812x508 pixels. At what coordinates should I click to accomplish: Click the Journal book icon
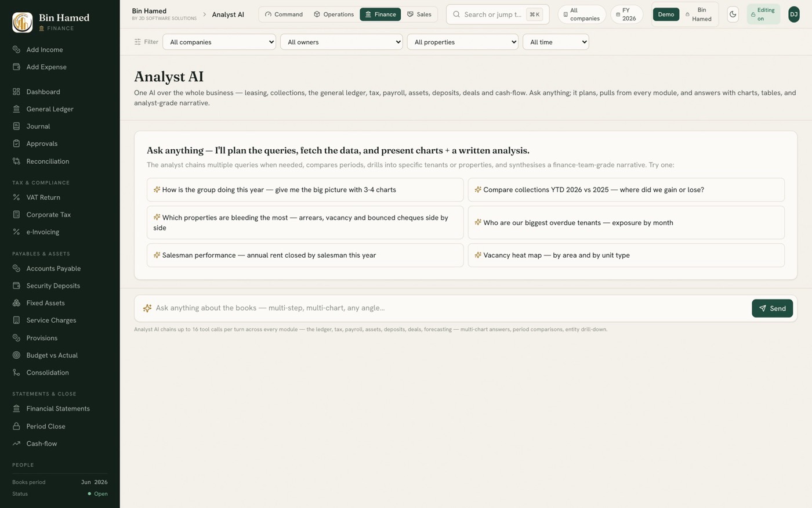click(16, 127)
